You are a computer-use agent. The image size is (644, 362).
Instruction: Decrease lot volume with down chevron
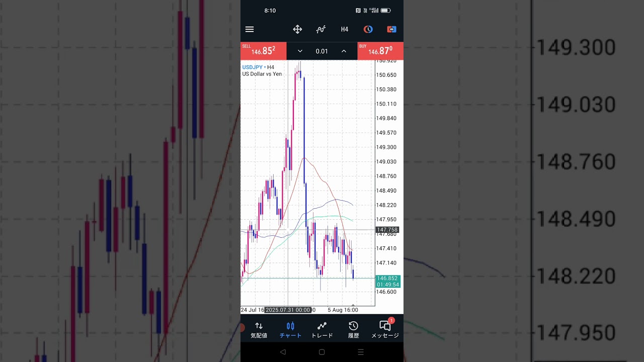[x=300, y=51]
